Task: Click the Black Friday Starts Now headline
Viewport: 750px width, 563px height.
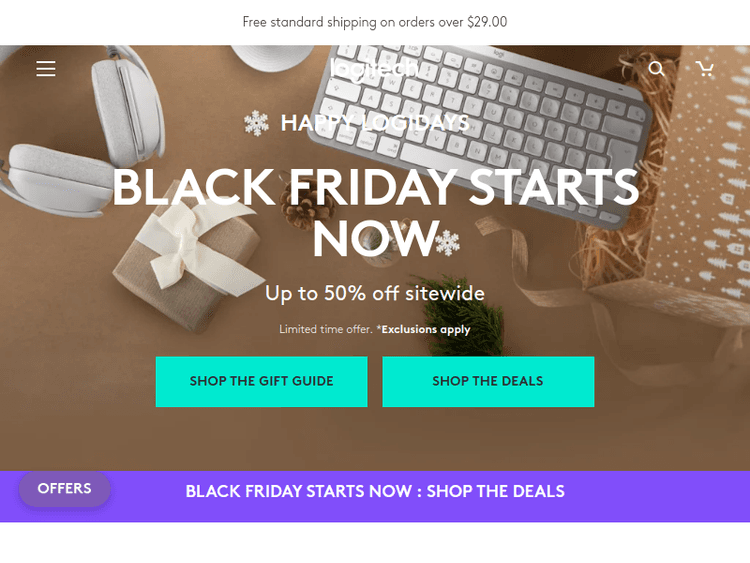Action: tap(375, 213)
